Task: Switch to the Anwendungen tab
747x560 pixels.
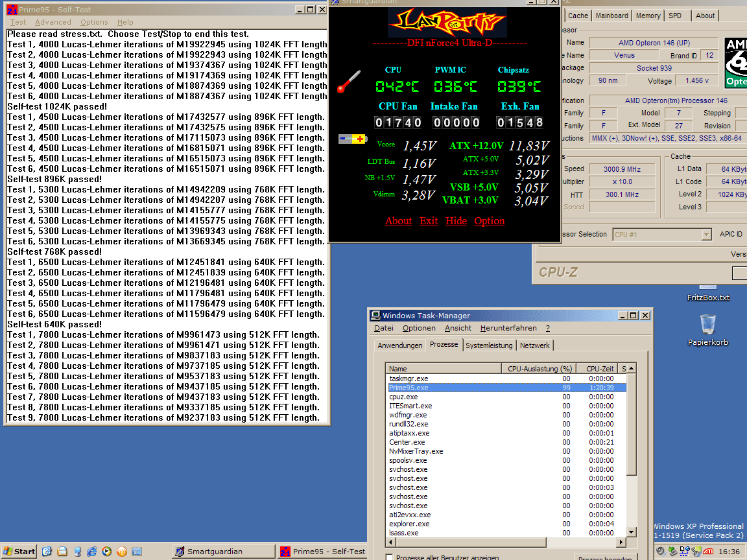Action: click(x=399, y=345)
